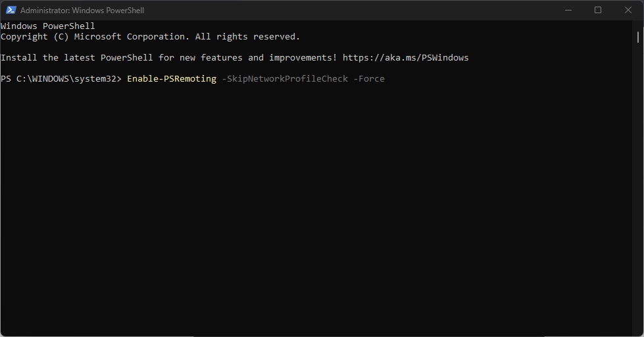Click the vertical scrollbar thumb
Image resolution: width=644 pixels, height=337 pixels.
coord(638,37)
